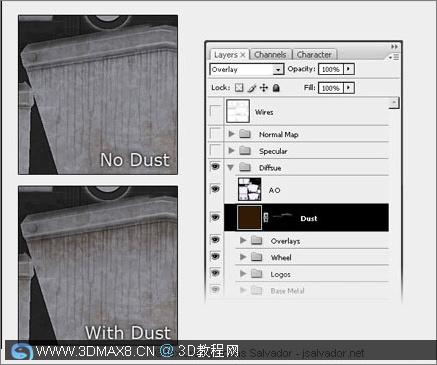437x365 pixels.
Task: Hide the Dust layer eye icon
Action: point(215,217)
